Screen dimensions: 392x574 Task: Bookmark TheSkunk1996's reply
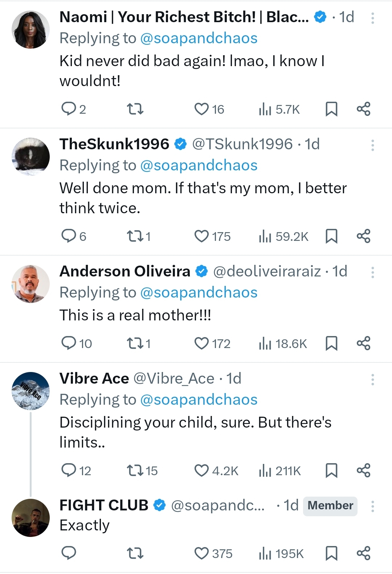tap(331, 236)
